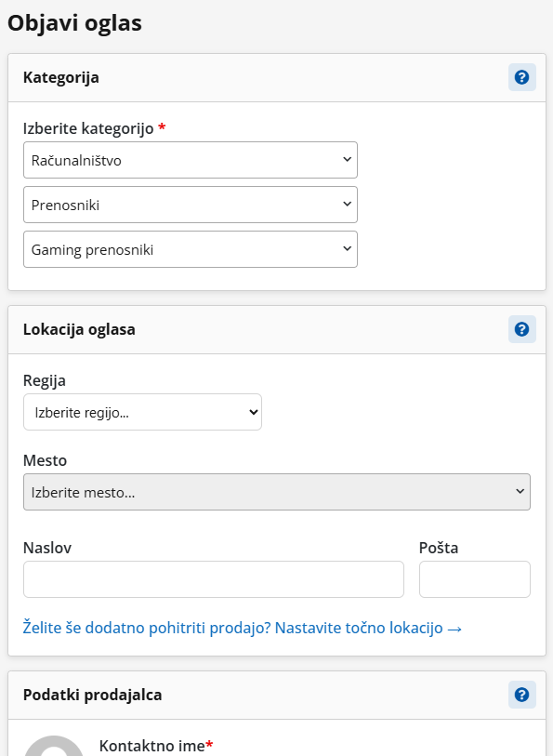
Task: Expand the Prenosniki subcategory dropdown
Action: point(191,205)
